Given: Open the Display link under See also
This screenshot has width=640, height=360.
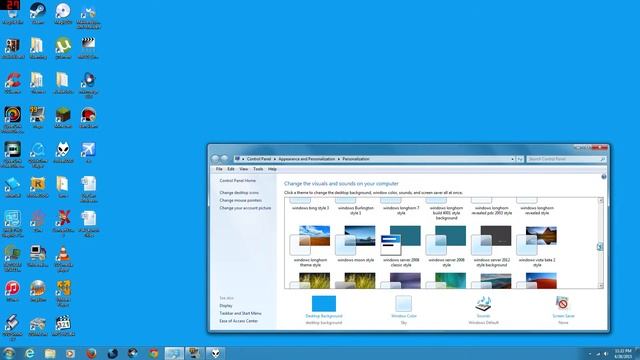Looking at the screenshot, I should pos(226,306).
